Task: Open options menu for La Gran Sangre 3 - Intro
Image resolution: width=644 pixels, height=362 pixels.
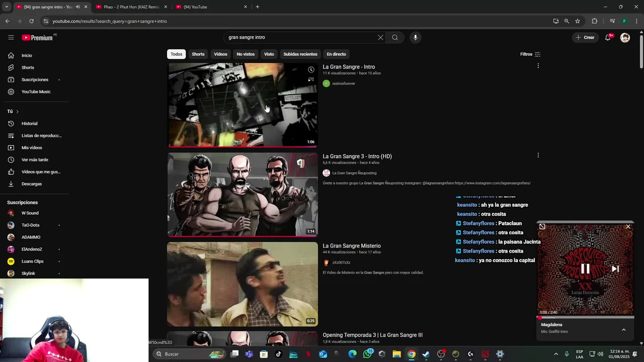Action: tap(538, 155)
